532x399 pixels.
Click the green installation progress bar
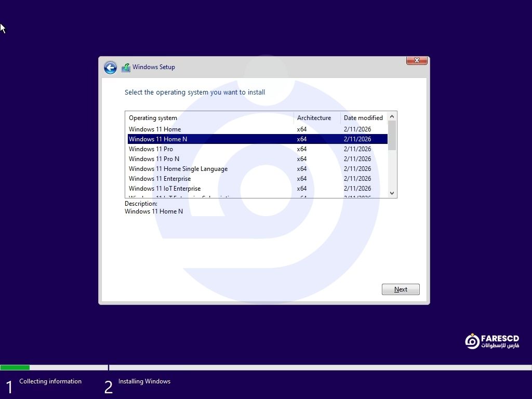click(x=15, y=367)
